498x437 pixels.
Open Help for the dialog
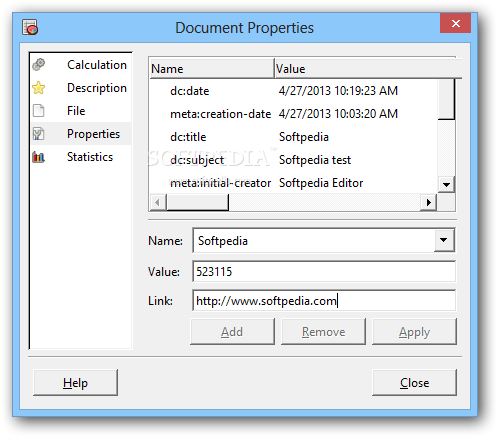(x=75, y=383)
